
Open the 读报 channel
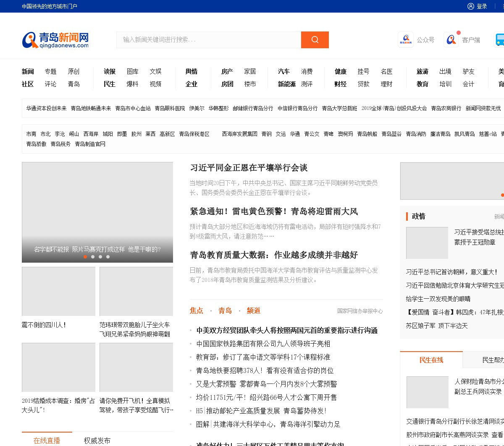click(x=110, y=71)
